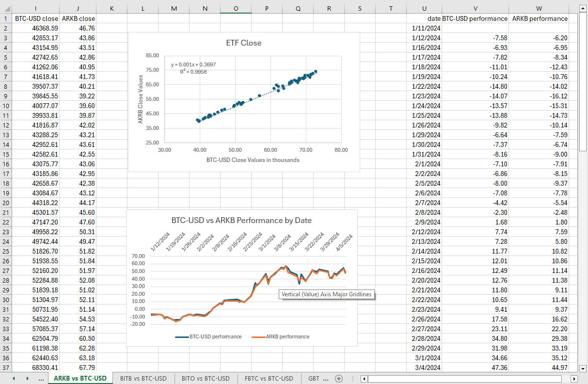Viewport: 588px width, 384px height.
Task: Click the Select All corner button
Action: (x=6, y=9)
